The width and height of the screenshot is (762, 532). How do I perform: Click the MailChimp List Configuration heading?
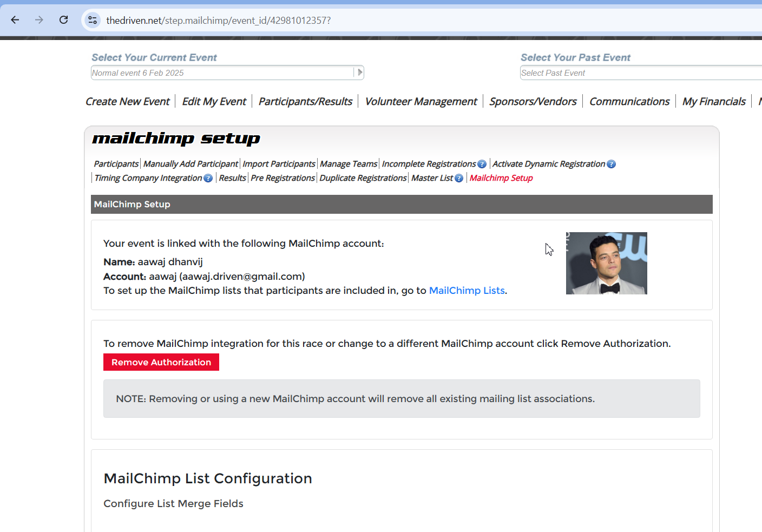click(208, 478)
